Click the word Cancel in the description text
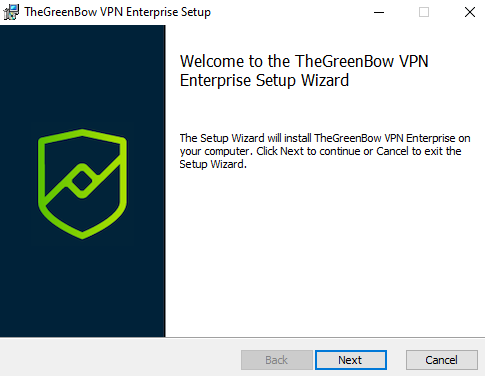This screenshot has width=485, height=376. [x=392, y=151]
